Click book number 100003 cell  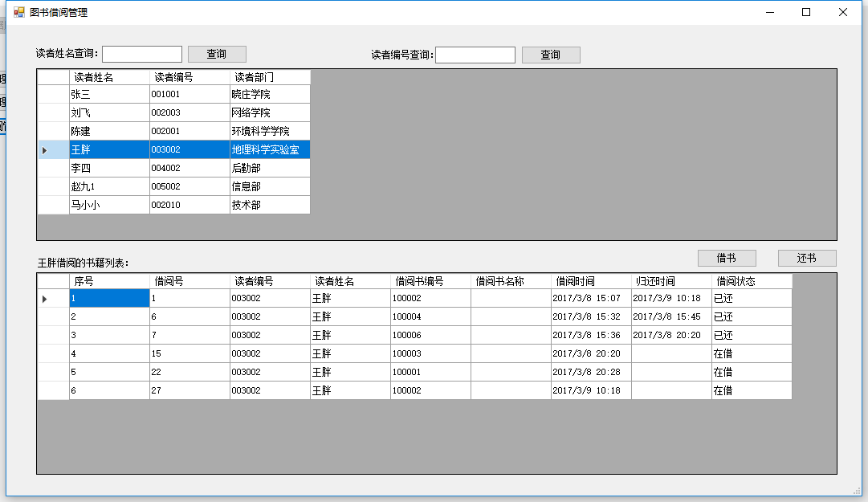pyautogui.click(x=430, y=353)
